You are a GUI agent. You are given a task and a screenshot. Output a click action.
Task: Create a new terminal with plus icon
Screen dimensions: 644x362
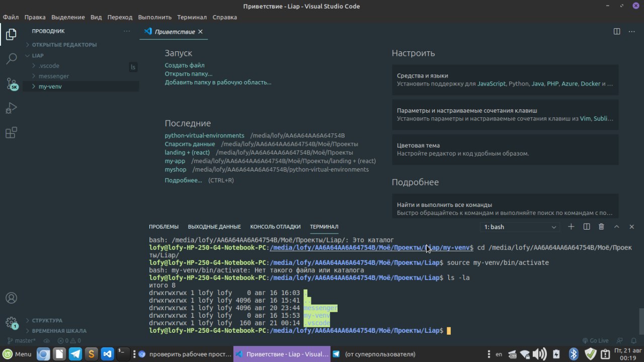[571, 227]
